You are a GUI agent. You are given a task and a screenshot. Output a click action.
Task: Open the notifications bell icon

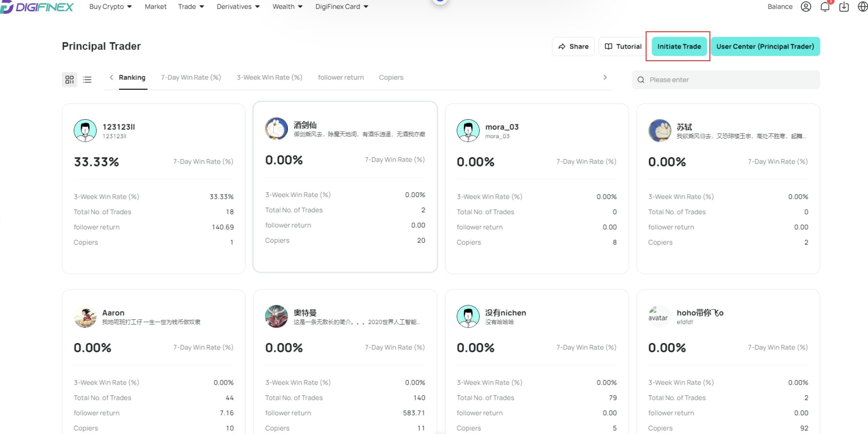click(825, 6)
